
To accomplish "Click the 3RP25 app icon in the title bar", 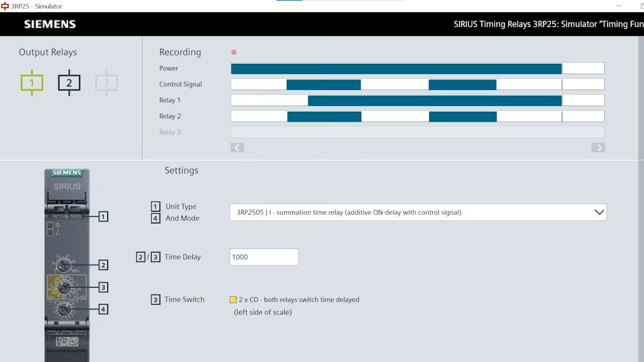I will 5,6.
